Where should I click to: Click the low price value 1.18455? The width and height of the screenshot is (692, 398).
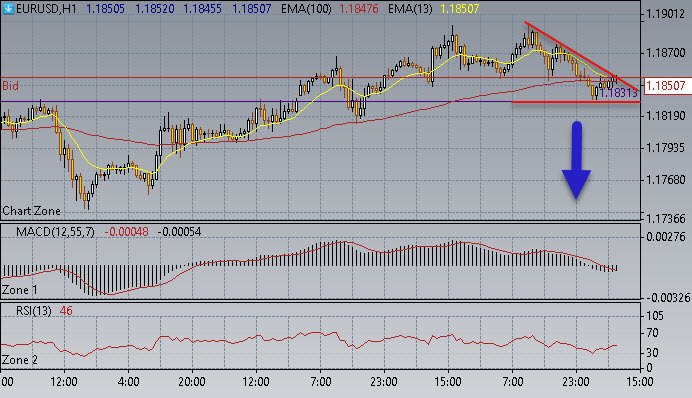pos(203,8)
